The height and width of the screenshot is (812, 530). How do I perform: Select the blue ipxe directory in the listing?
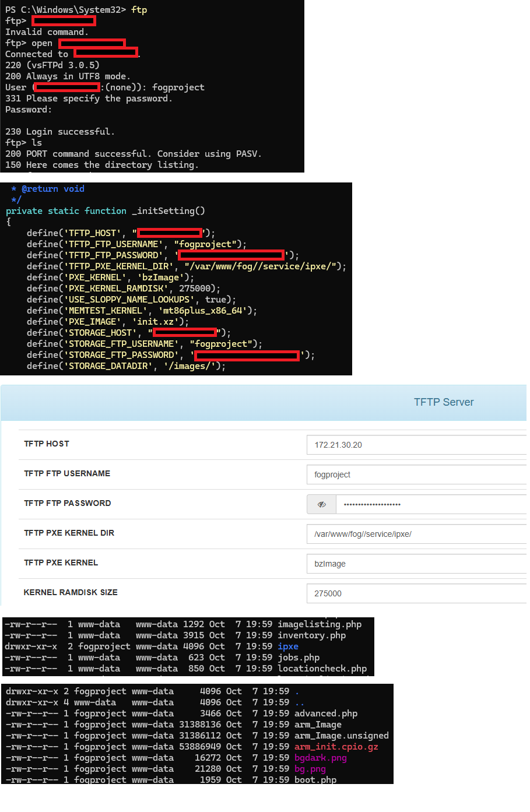(288, 646)
